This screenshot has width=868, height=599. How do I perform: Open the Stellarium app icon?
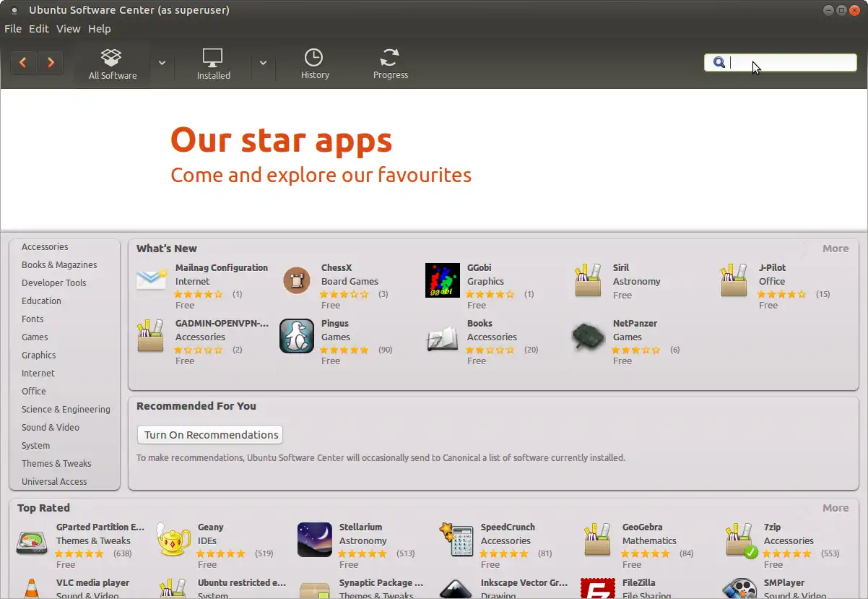(x=315, y=540)
